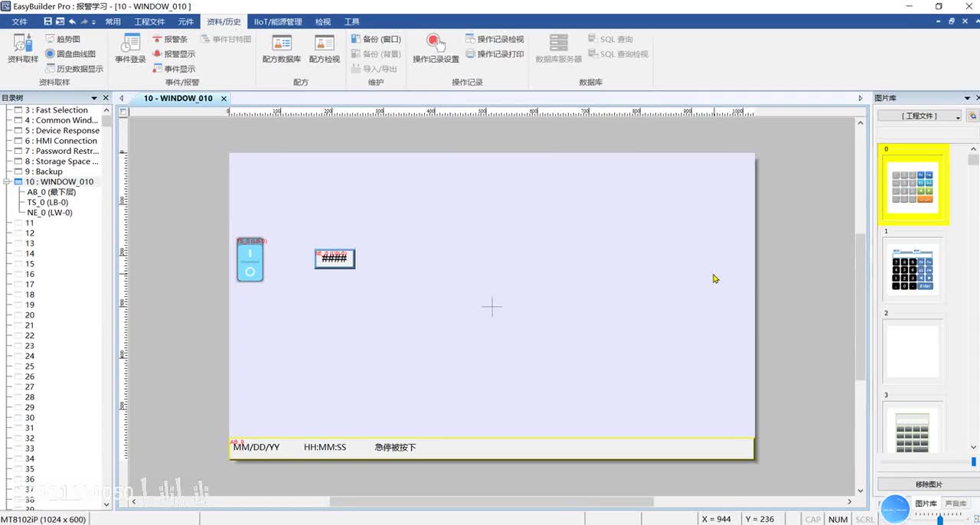Select 5 : Device Response in the tree
This screenshot has height=525, width=980.
pyautogui.click(x=56, y=131)
